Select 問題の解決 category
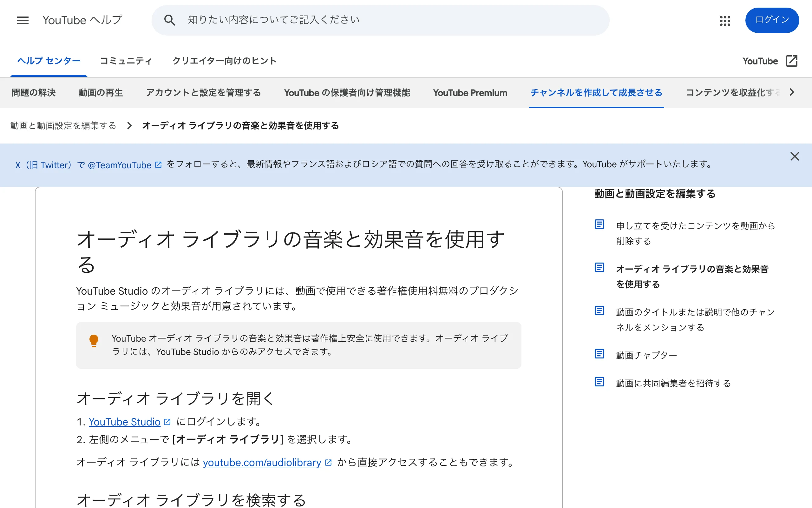Image resolution: width=812 pixels, height=508 pixels. pos(34,92)
